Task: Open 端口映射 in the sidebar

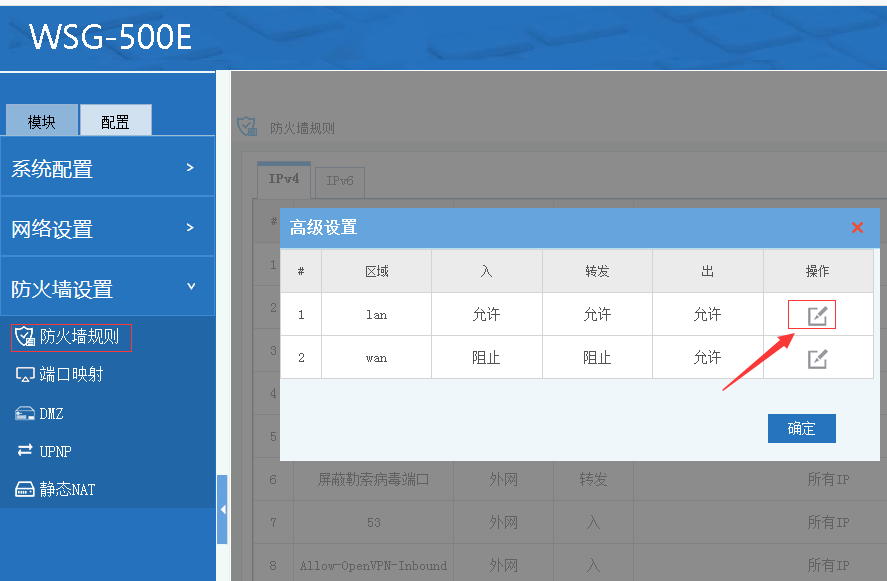Action: 70,375
